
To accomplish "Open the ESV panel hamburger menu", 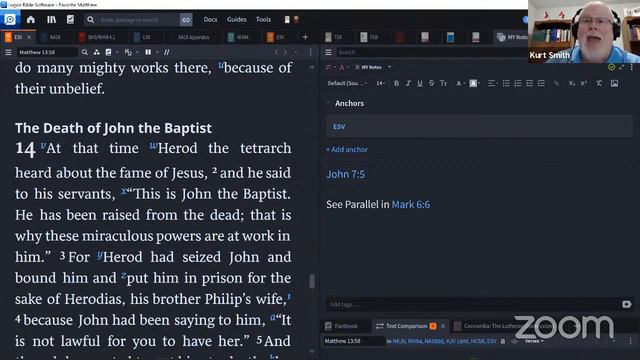I will 8,52.
